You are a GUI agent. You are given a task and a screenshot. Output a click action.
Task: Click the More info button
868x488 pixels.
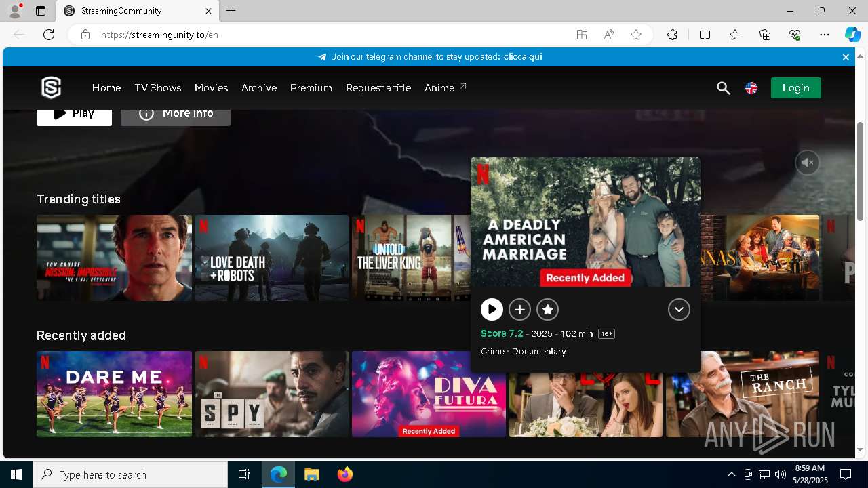click(176, 115)
